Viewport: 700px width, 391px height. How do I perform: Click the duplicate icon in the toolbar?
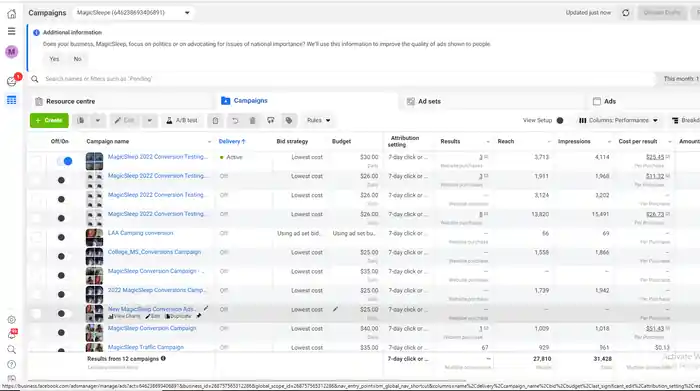pos(81,121)
